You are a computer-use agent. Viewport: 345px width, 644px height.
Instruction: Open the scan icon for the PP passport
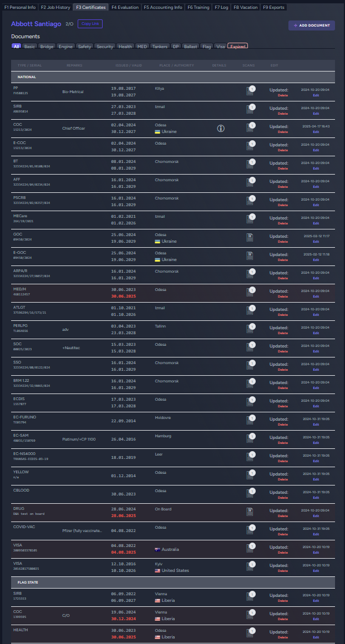pos(250,92)
